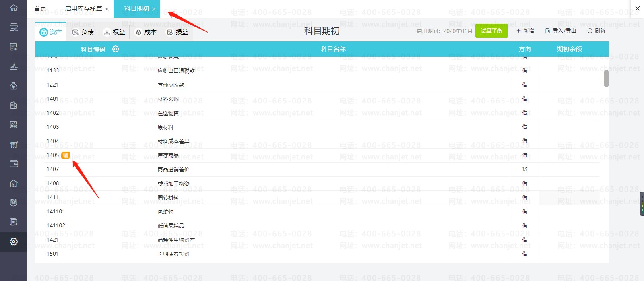
Task: Select the 权益 category tab
Action: tap(115, 32)
